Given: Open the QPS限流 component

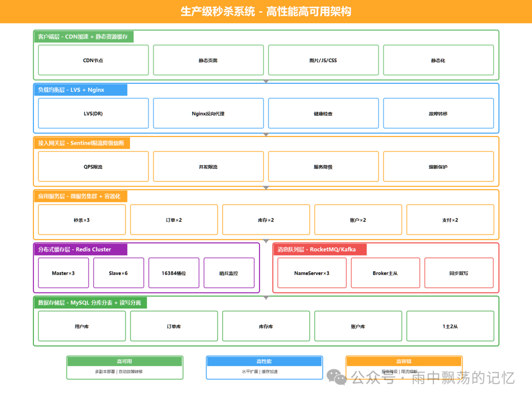Looking at the screenshot, I should click(93, 166).
